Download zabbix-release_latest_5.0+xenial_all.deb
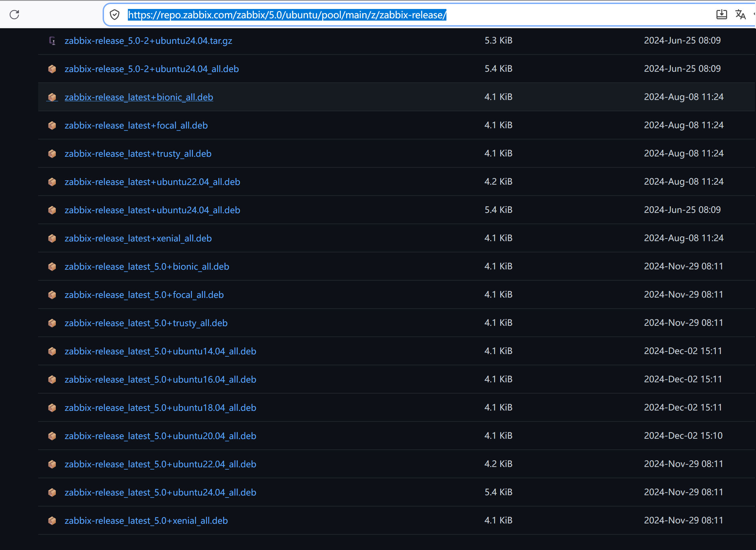756x550 pixels. 146,521
